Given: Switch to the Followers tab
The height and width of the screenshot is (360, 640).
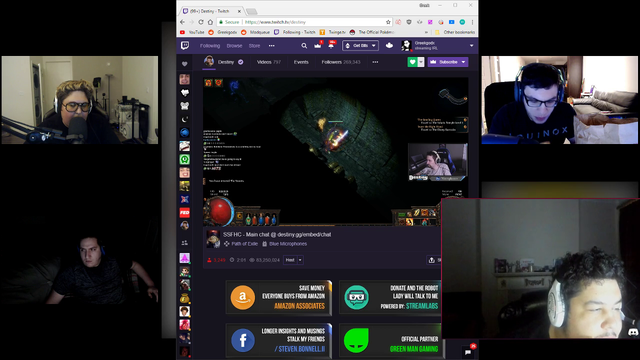Looking at the screenshot, I should click(341, 62).
